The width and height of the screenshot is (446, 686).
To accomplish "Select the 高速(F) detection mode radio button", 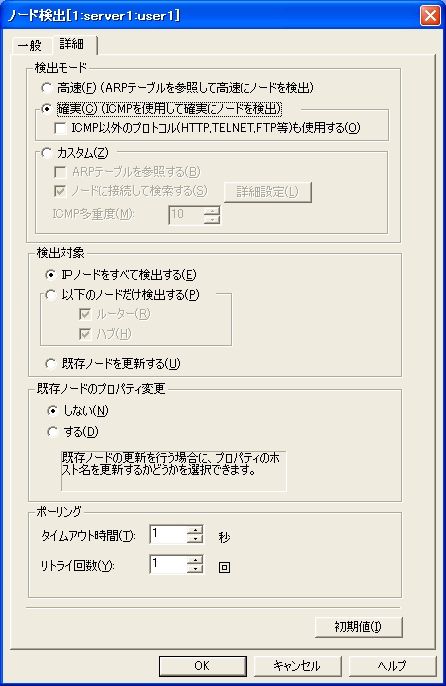I will (46, 88).
